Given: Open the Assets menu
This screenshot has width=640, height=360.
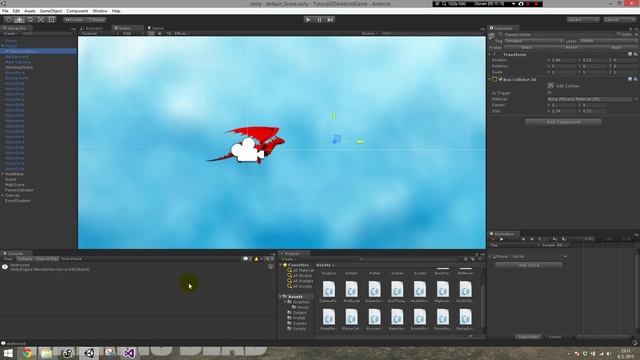Looking at the screenshot, I should (29, 11).
